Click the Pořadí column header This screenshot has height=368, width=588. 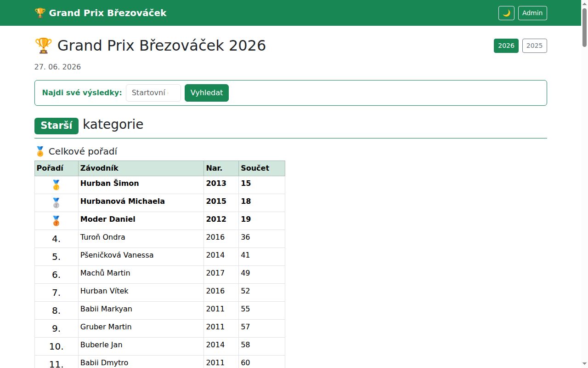pos(57,168)
